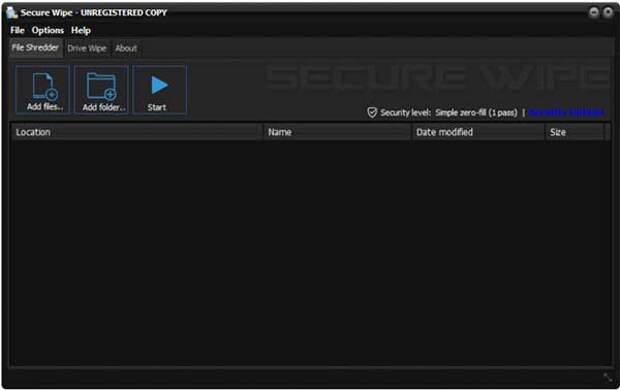
Task: Click the Add folder icon button
Action: pos(102,90)
